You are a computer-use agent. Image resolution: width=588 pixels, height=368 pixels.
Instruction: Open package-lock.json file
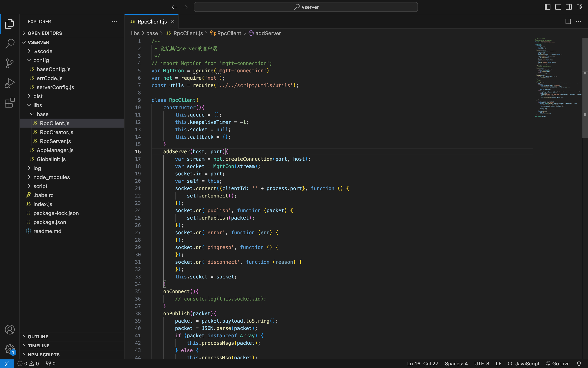(72, 213)
